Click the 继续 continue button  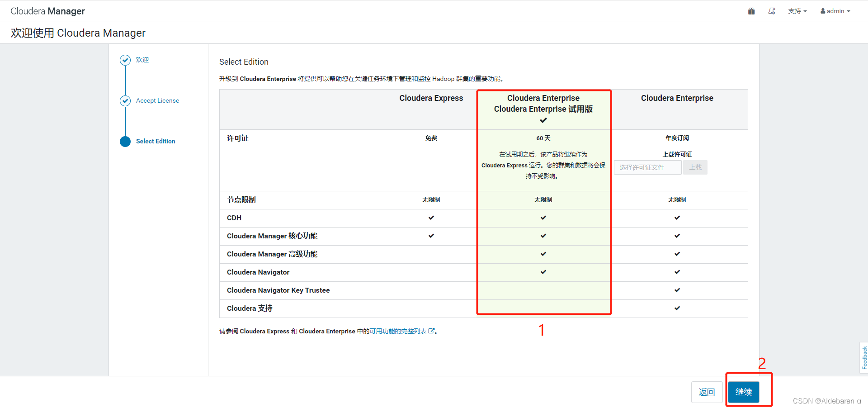tap(744, 392)
